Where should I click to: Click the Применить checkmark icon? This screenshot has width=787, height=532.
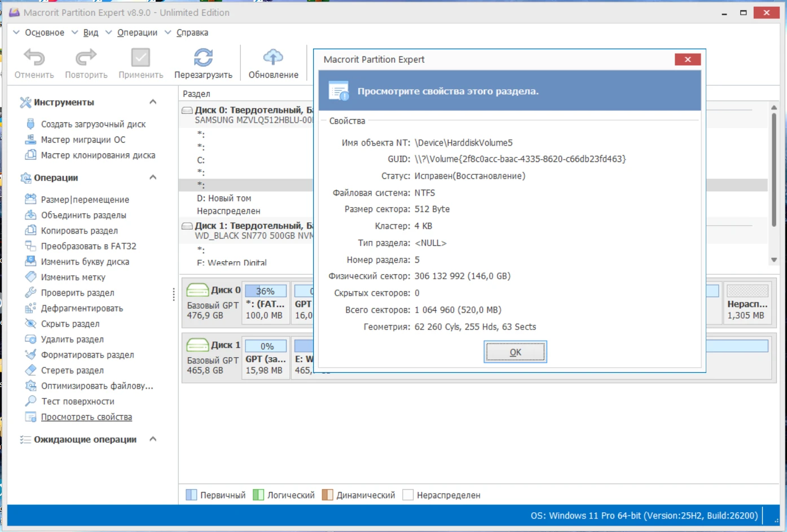click(x=140, y=58)
